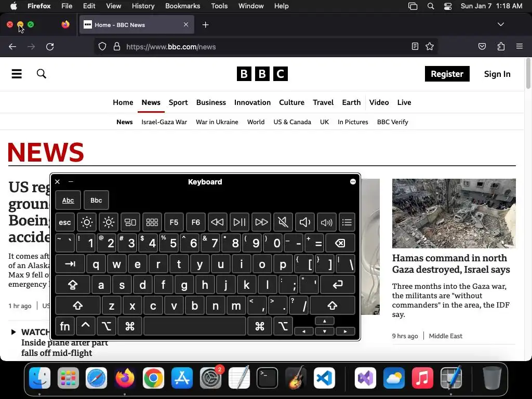This screenshot has width=532, height=399.
Task: Open the Firefox History menu
Action: pos(143,6)
